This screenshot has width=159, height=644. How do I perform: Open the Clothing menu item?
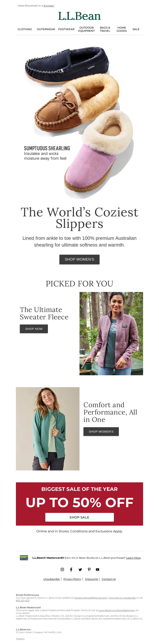click(25, 29)
